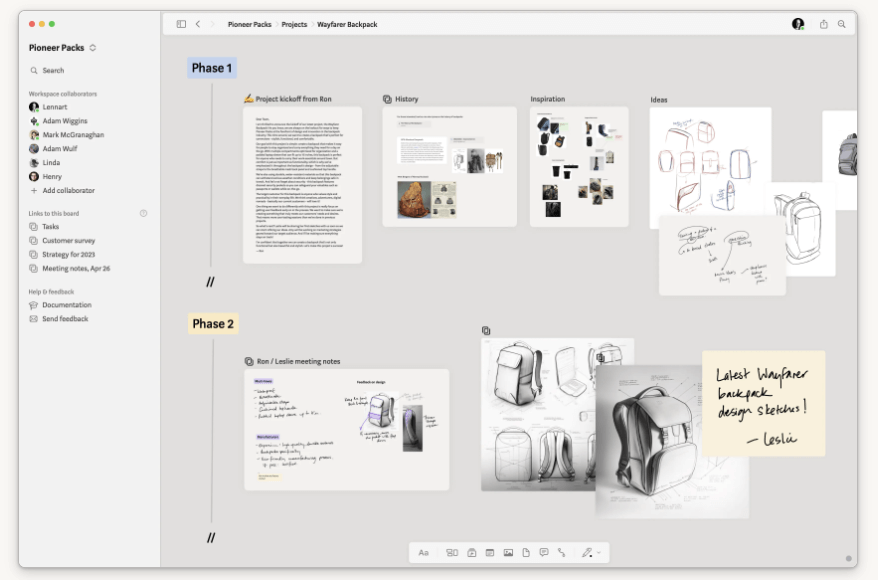Click the share icon in top bar
Screen dimensions: 878x580
point(824,24)
